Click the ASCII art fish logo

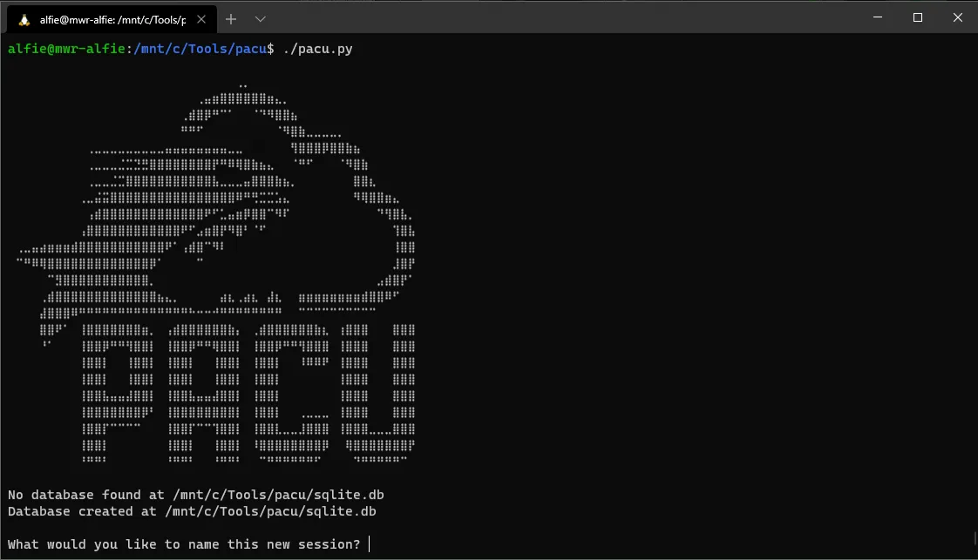216,200
